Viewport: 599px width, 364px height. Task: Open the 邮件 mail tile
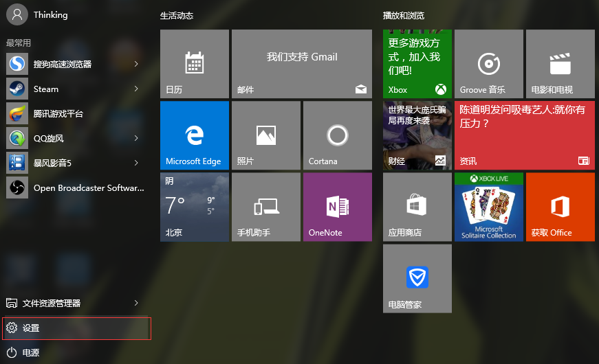point(302,64)
